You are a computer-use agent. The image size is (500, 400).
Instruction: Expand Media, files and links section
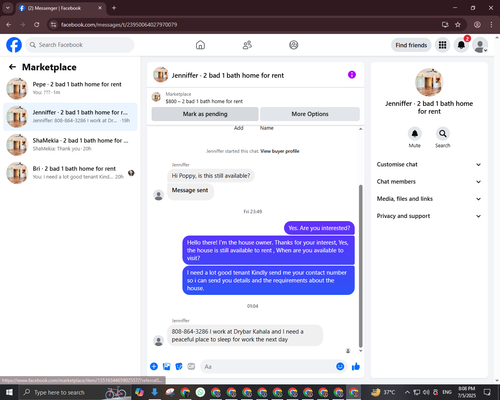[x=429, y=199]
